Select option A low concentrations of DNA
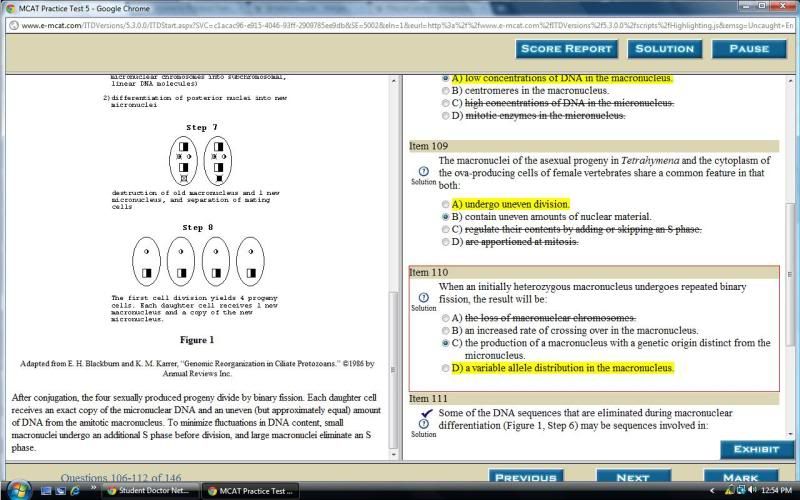800x500 pixels. tap(445, 78)
